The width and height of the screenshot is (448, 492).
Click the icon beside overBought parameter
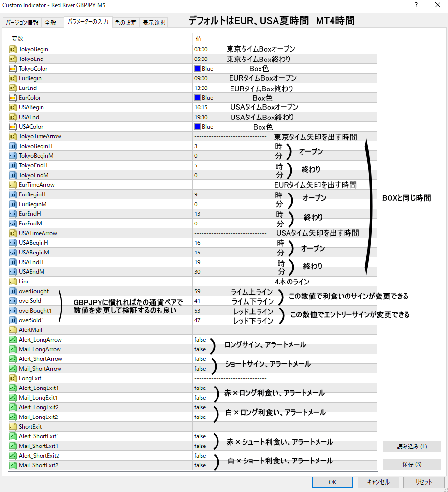click(13, 291)
